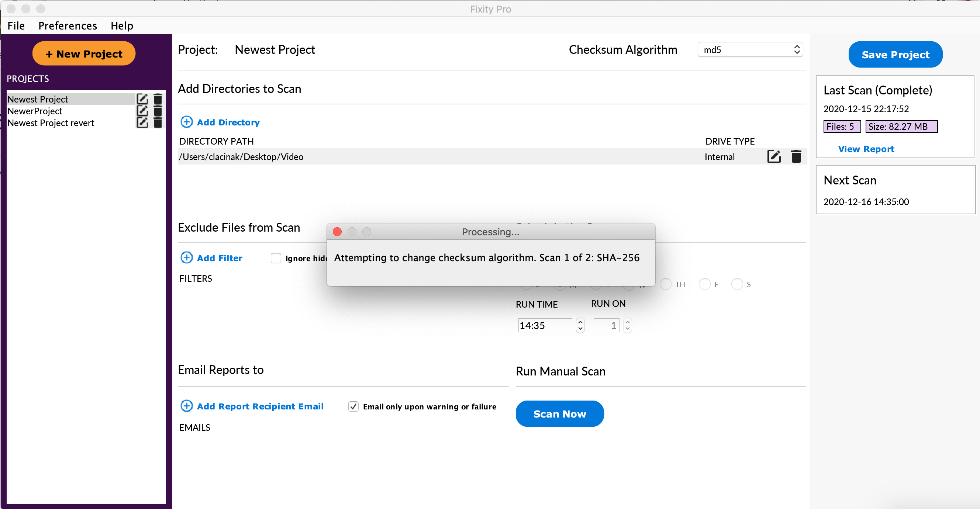Click the Add Report Recipient Email plus icon
Viewport: 980px width, 509px height.
coord(186,406)
